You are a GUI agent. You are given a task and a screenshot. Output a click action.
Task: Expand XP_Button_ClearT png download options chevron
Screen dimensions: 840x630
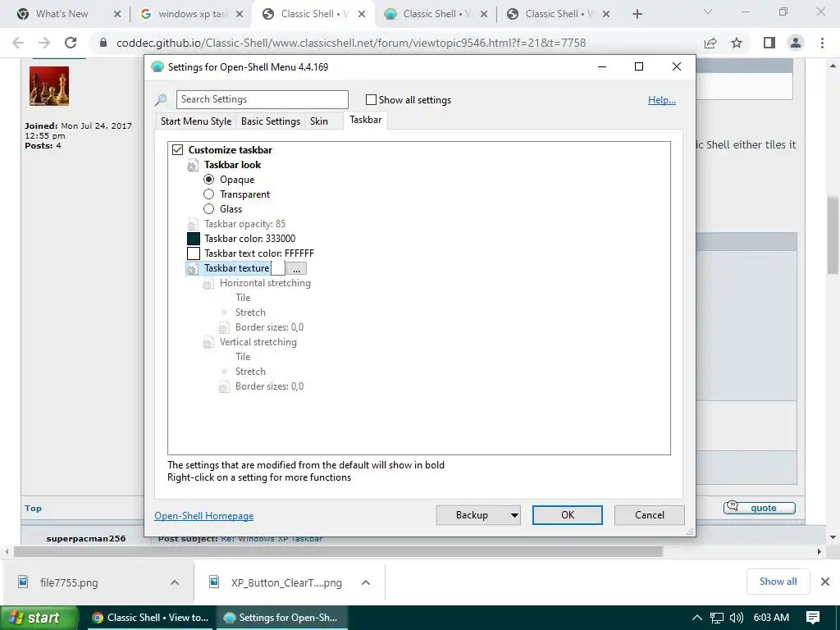[x=365, y=582]
